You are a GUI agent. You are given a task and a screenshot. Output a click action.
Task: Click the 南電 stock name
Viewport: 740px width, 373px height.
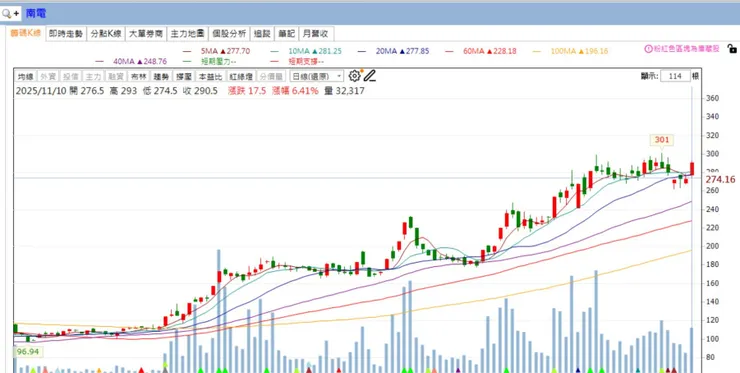[x=36, y=13]
